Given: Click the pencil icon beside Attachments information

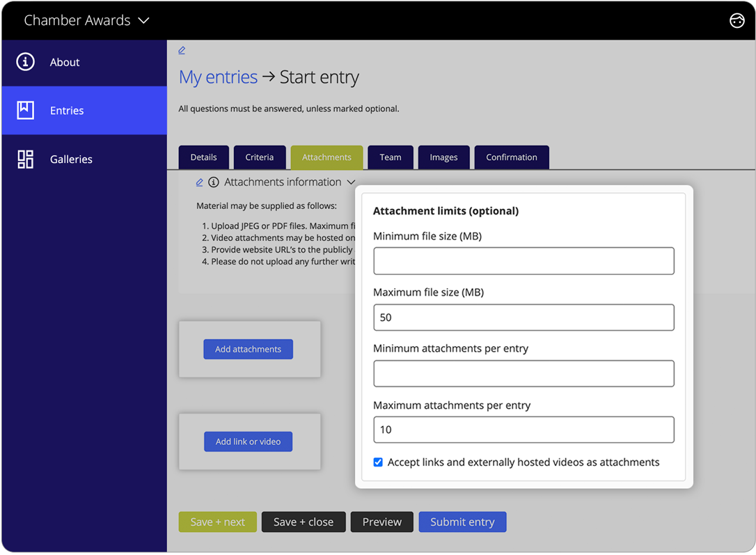Looking at the screenshot, I should 199,182.
